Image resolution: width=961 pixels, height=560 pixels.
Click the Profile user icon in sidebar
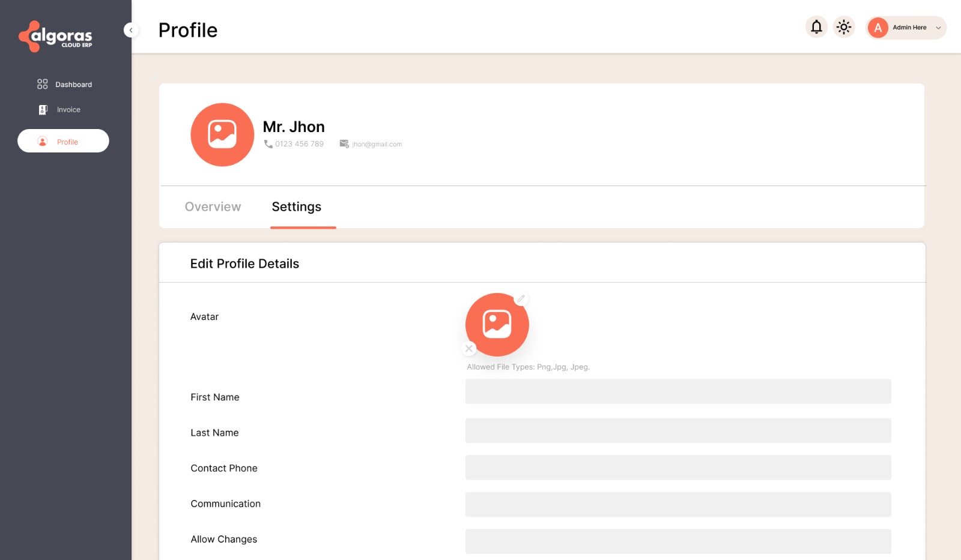pyautogui.click(x=43, y=142)
